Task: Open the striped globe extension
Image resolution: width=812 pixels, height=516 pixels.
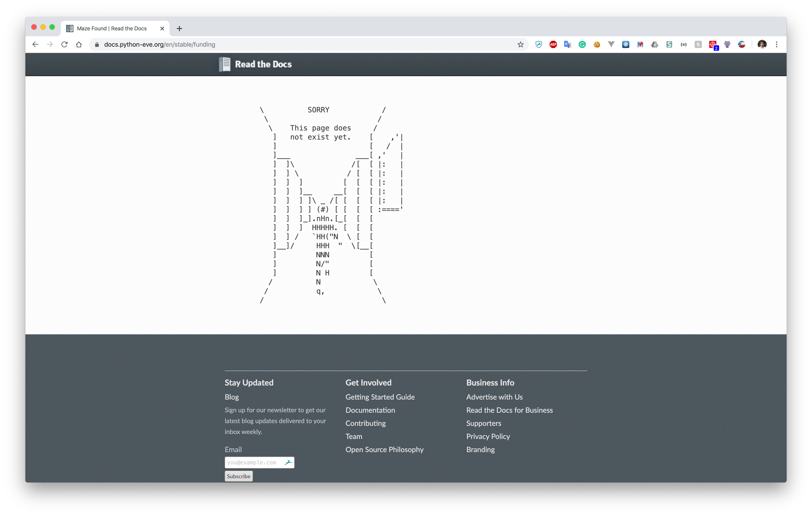Action: (742, 44)
